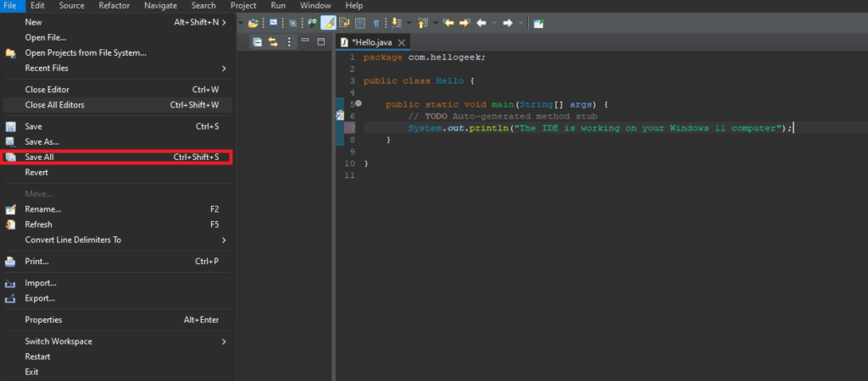
Task: Click the Forward navigation arrow
Action: tap(507, 23)
